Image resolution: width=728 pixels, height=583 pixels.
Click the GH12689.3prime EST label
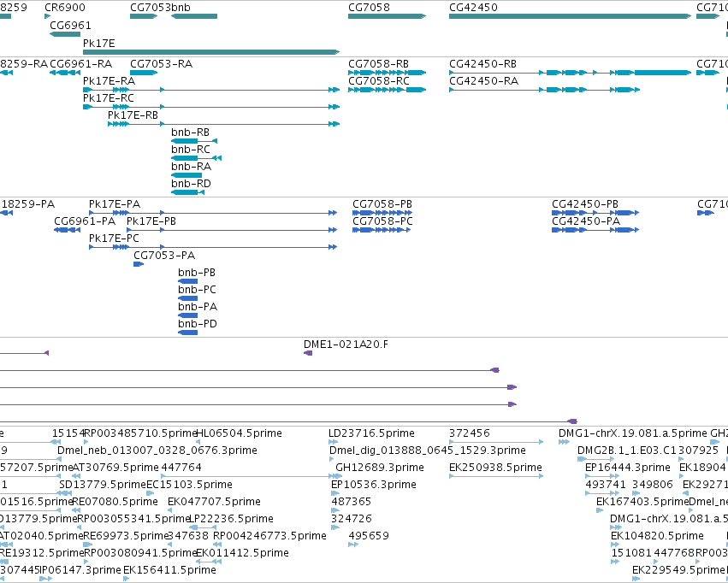pos(380,468)
